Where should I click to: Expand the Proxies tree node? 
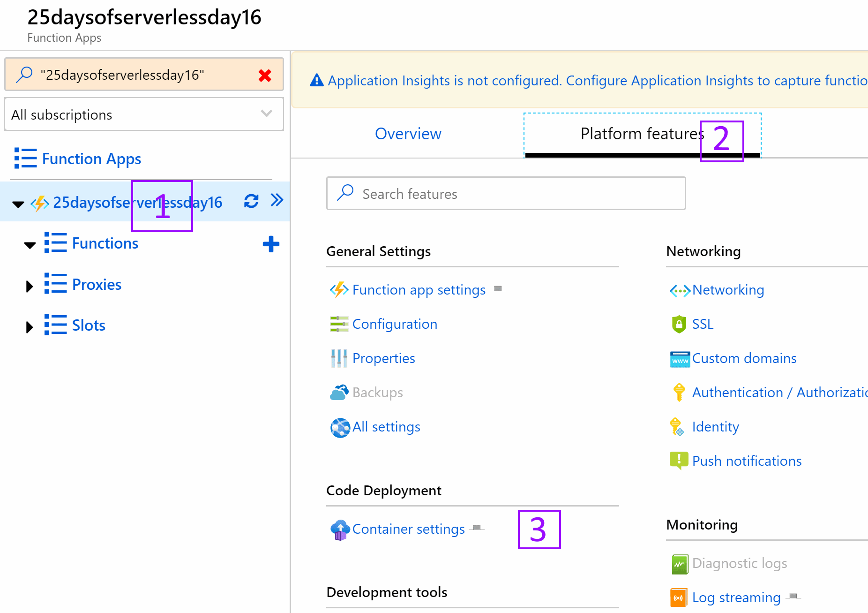pos(30,286)
